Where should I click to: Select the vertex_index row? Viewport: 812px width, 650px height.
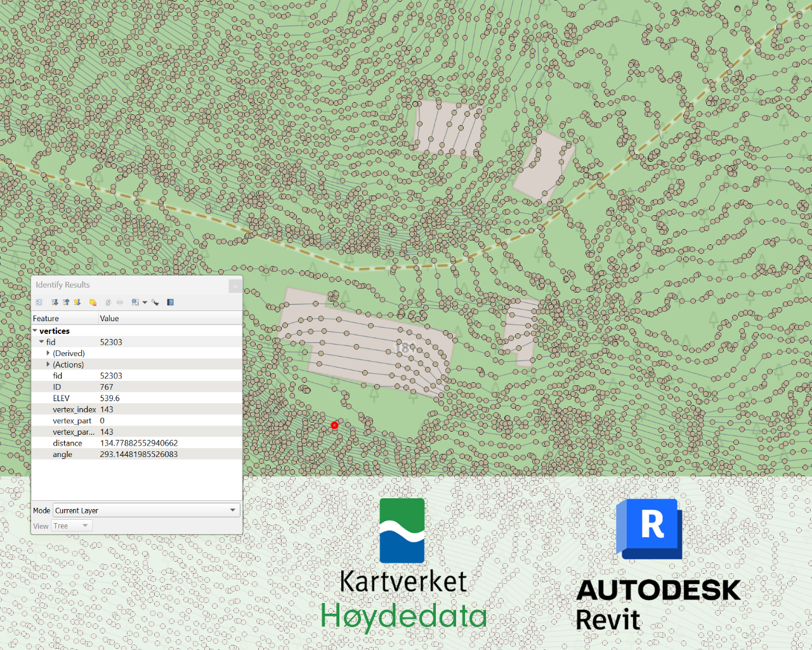(x=136, y=409)
